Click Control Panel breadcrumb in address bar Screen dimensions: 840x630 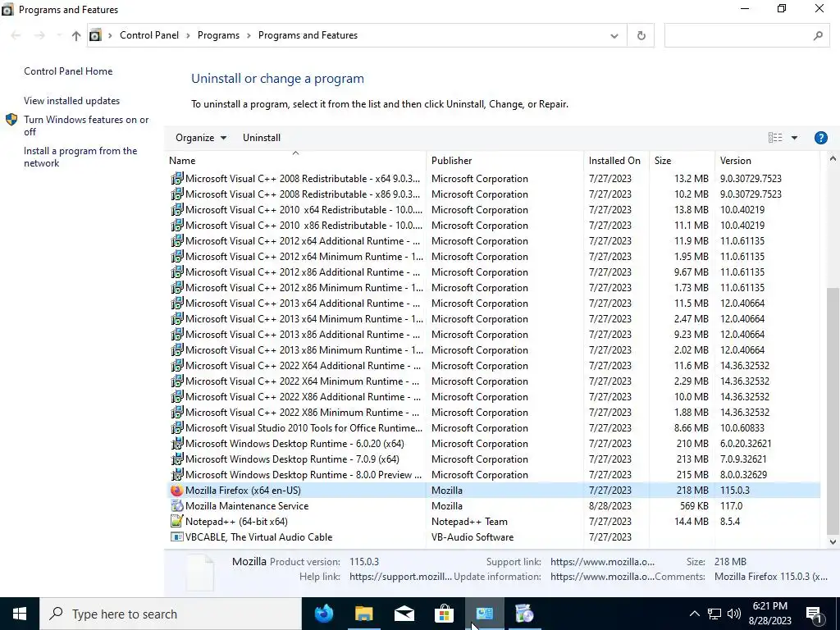pos(149,35)
